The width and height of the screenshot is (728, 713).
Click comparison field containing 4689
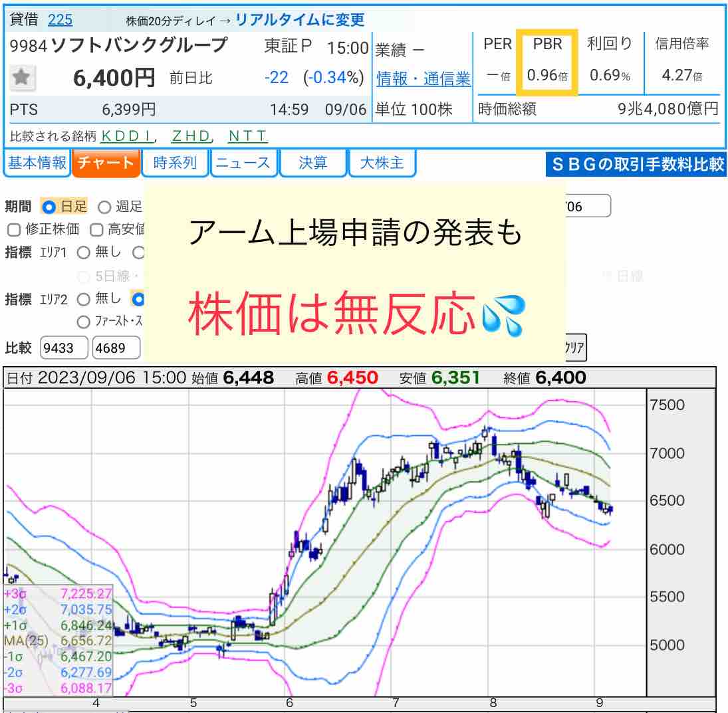point(116,348)
